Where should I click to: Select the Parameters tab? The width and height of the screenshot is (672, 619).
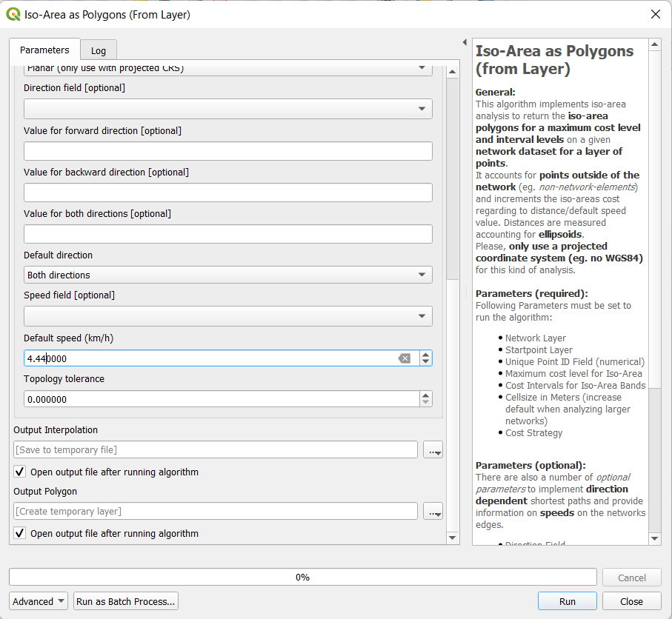[x=44, y=50]
